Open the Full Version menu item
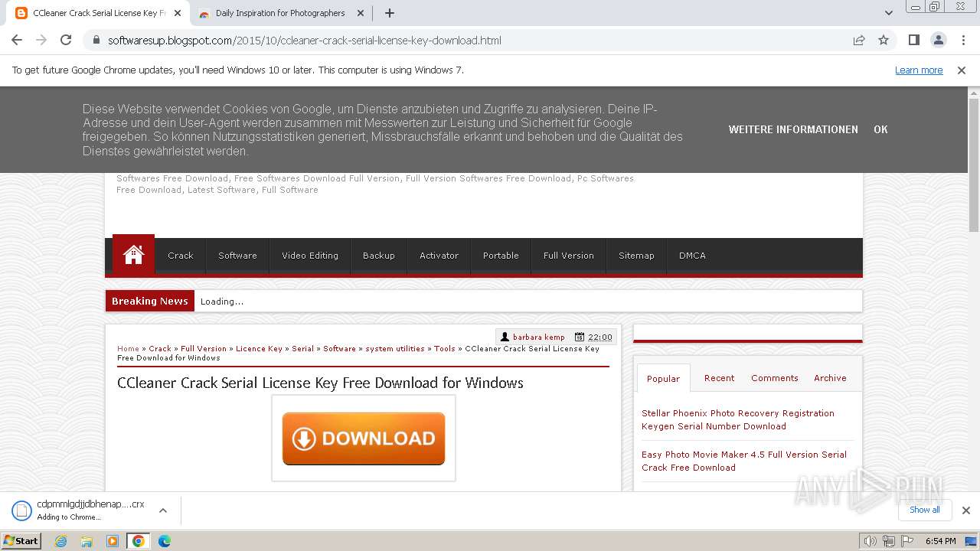 point(569,256)
